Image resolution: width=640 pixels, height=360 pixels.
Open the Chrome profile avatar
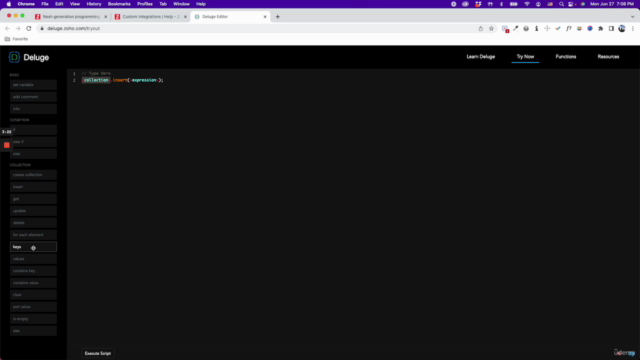[x=622, y=29]
